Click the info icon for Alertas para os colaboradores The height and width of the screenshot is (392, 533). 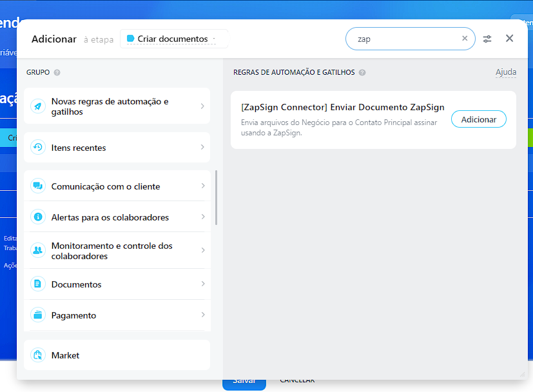pos(38,217)
